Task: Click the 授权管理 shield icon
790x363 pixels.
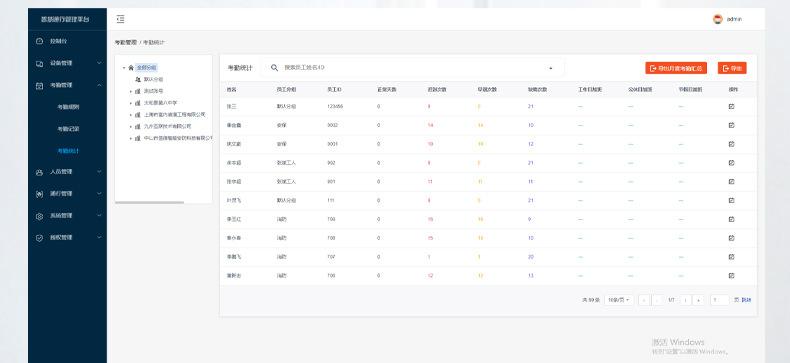Action: (39, 237)
